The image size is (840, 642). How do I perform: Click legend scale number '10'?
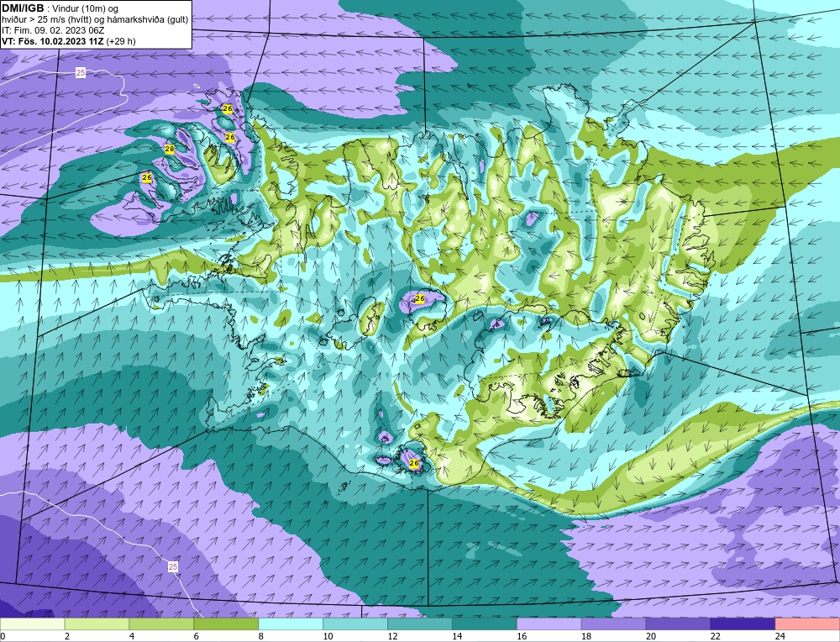pyautogui.click(x=328, y=636)
